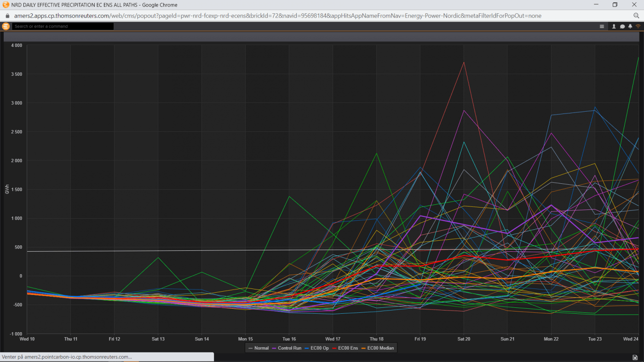Show notifications via the bell icon
The height and width of the screenshot is (362, 644).
click(x=630, y=26)
